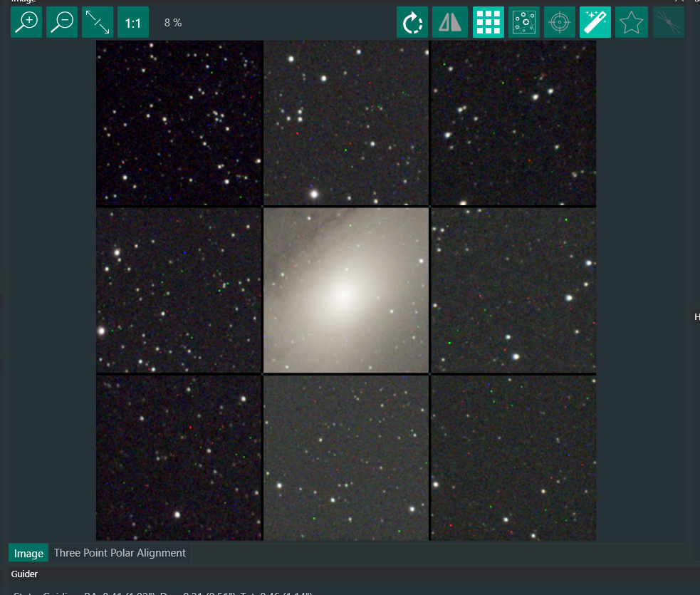Open the Three Point Polar Alignment tab
This screenshot has width=700, height=595.
click(120, 553)
